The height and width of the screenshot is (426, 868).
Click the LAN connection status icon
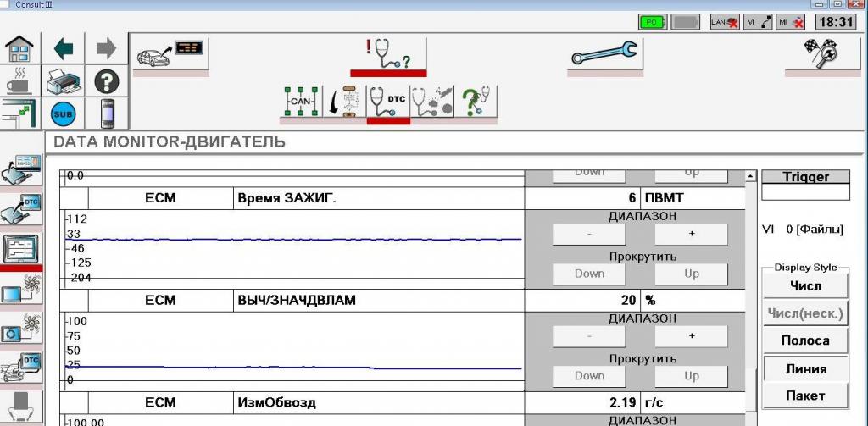tap(726, 22)
